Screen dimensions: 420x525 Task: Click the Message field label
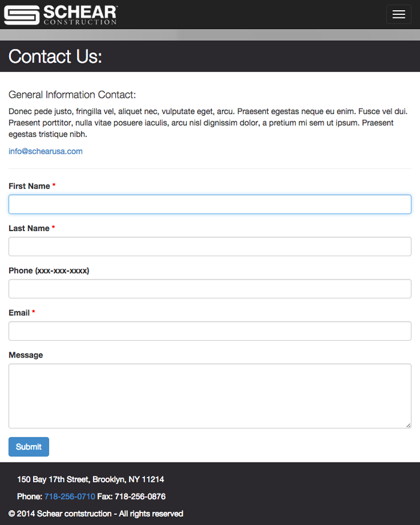pos(26,355)
